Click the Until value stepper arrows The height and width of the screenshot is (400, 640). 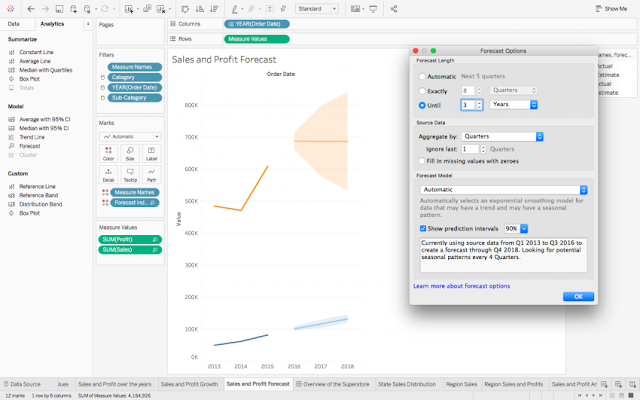click(480, 105)
